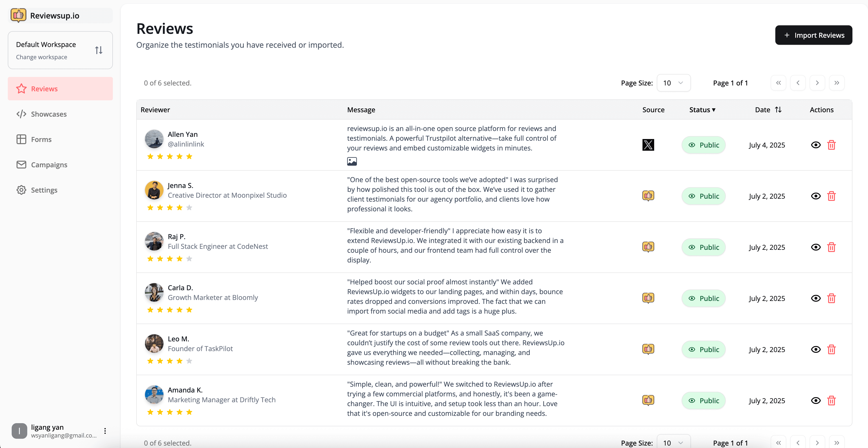Screen dimensions: 868x448
Task: Click Amanda K.'s profile photo
Action: [x=154, y=395]
